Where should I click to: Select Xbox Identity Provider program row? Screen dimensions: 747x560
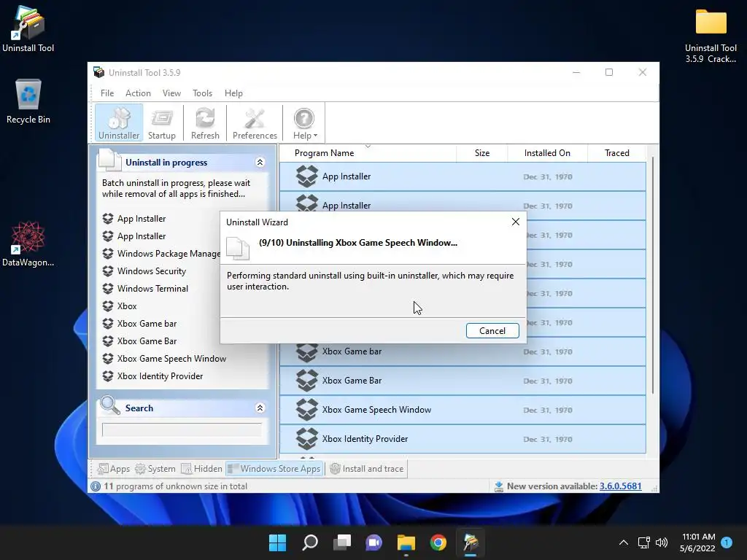point(462,438)
